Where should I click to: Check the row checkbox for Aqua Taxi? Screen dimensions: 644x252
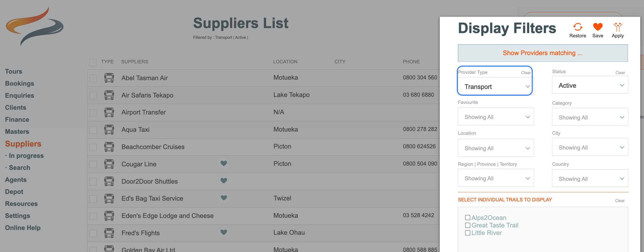93,130
